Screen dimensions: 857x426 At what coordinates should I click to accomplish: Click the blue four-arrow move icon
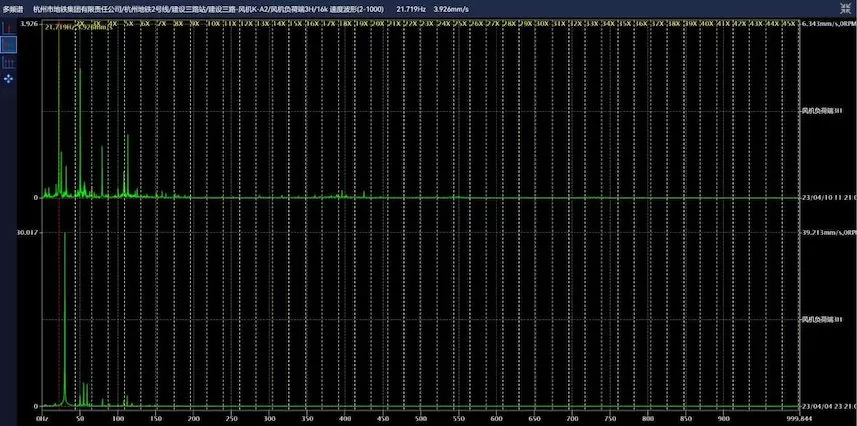coord(10,76)
